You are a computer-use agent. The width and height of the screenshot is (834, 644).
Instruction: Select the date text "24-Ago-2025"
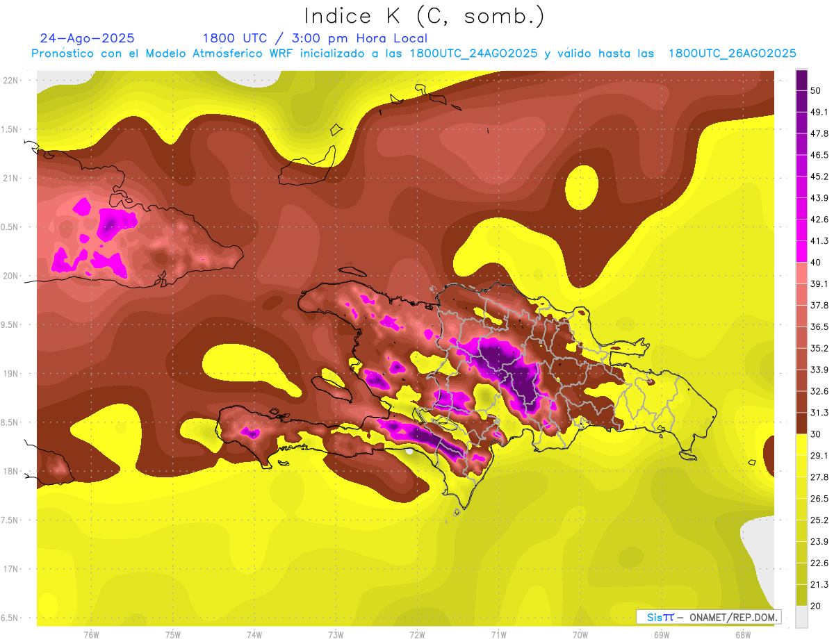[x=87, y=38]
